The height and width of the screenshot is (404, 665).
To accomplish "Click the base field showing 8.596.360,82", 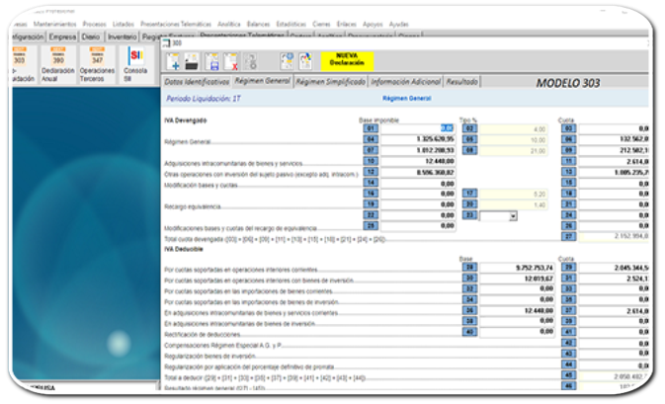I will click(x=418, y=172).
